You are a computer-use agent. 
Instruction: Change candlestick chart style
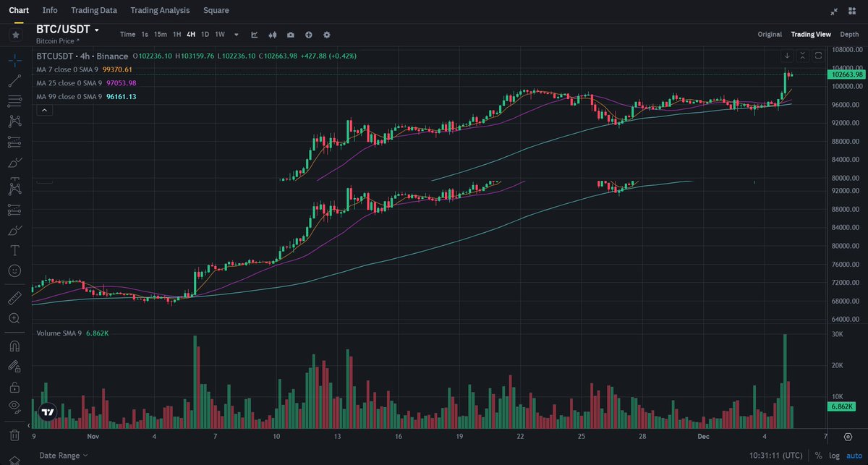(273, 34)
